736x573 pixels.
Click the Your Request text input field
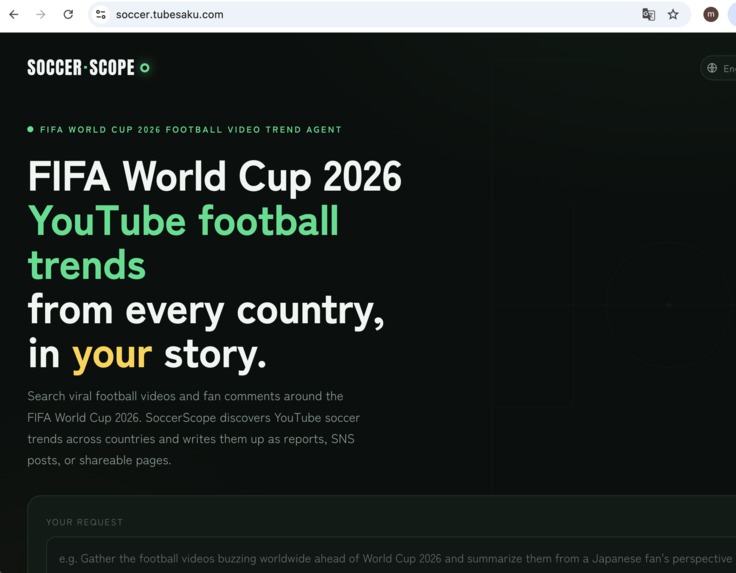391,556
